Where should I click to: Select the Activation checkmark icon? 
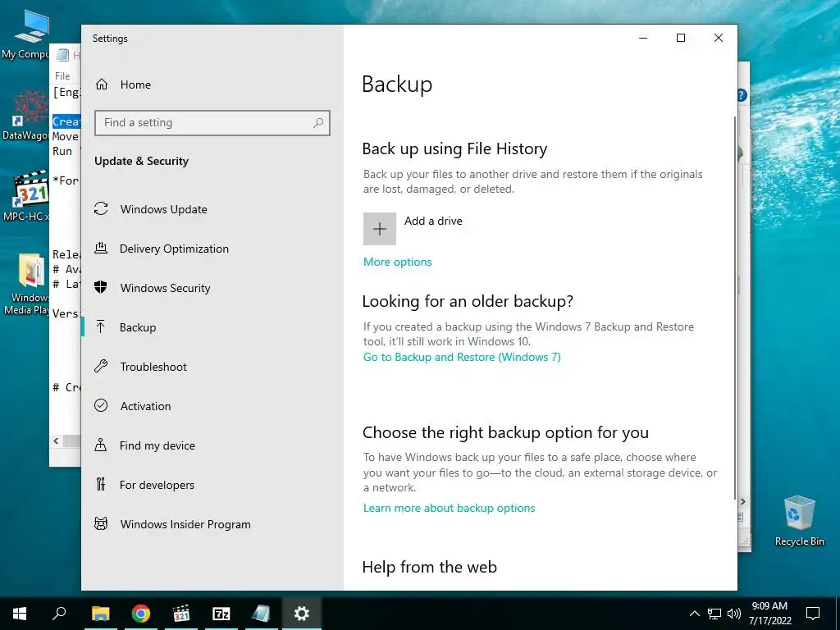click(101, 405)
